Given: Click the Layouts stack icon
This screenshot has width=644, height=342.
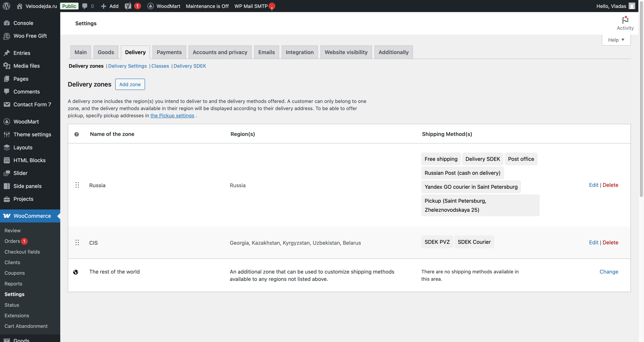Looking at the screenshot, I should pyautogui.click(x=7, y=147).
